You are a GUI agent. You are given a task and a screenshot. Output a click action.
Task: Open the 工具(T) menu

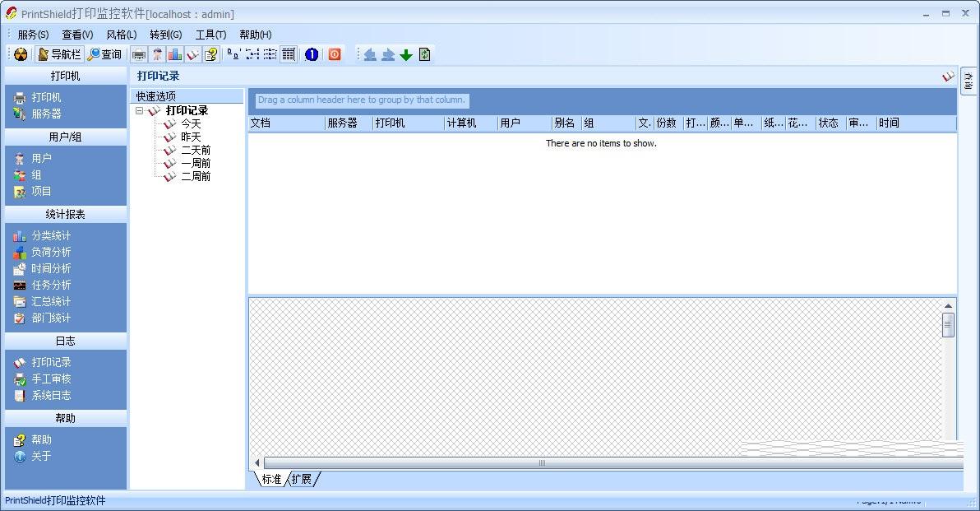pyautogui.click(x=210, y=35)
